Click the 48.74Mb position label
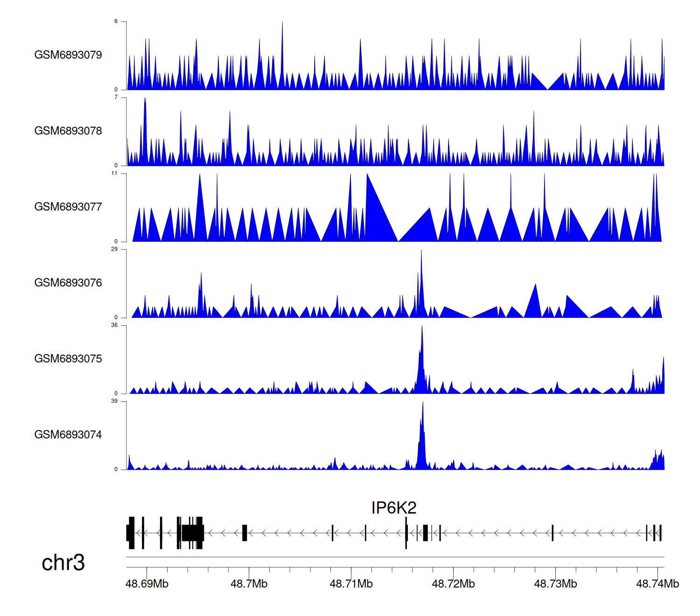 pos(658,584)
